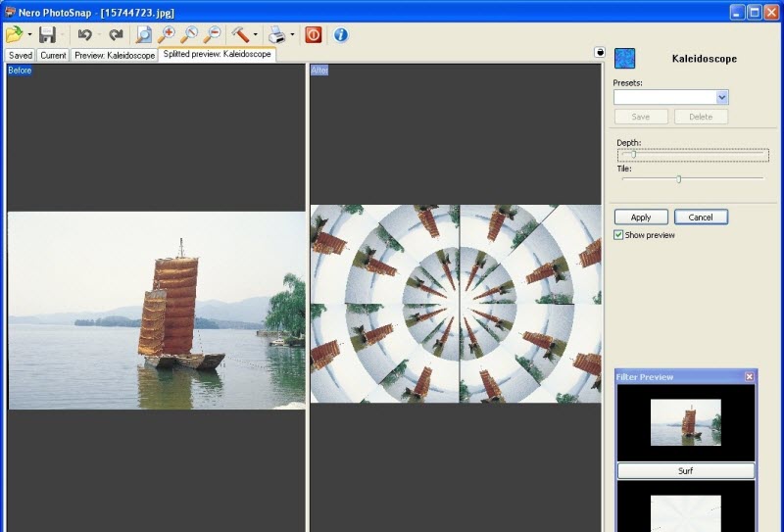
Task: Close the Filter Preview panel
Action: click(749, 376)
